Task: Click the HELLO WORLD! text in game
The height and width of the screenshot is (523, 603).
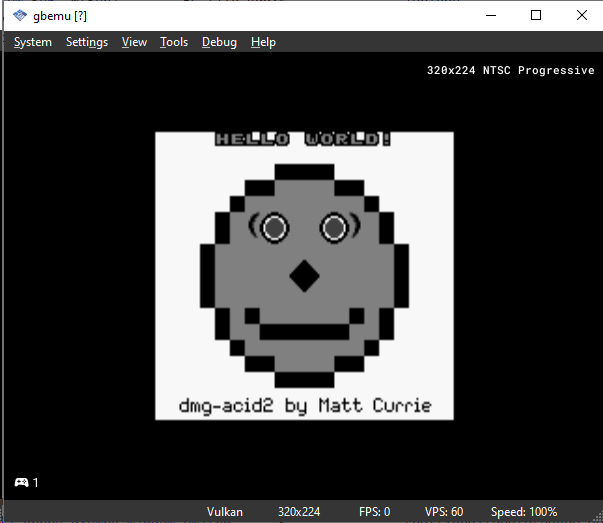Action: click(303, 139)
